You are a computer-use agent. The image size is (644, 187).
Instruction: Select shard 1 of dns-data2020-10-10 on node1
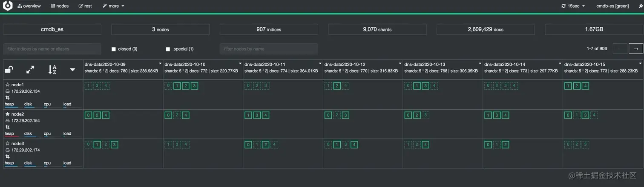177,86
